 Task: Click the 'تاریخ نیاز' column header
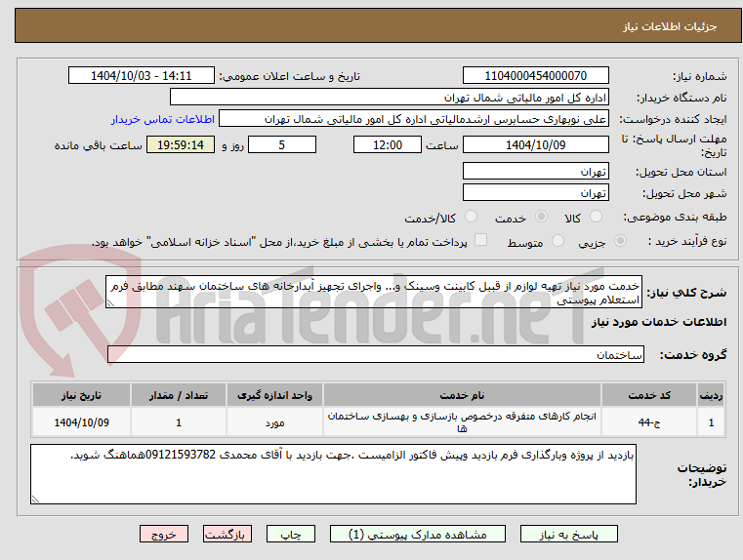pos(81,395)
